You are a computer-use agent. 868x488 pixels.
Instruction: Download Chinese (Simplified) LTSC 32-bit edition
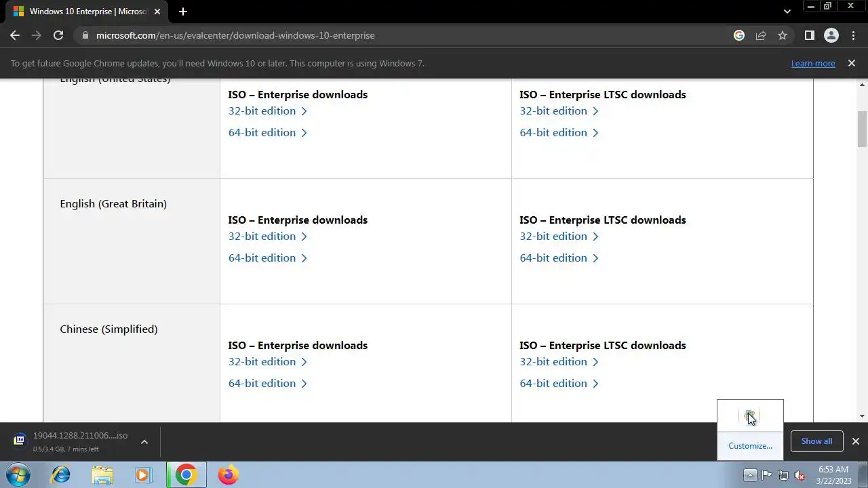[x=559, y=361]
